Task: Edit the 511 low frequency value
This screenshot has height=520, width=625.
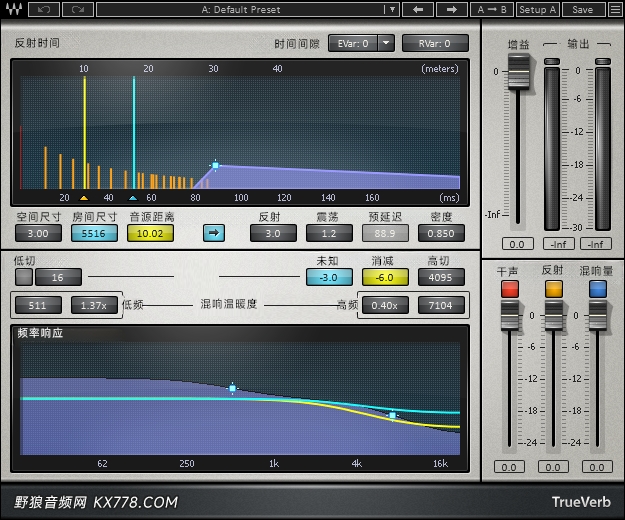Action: click(38, 305)
